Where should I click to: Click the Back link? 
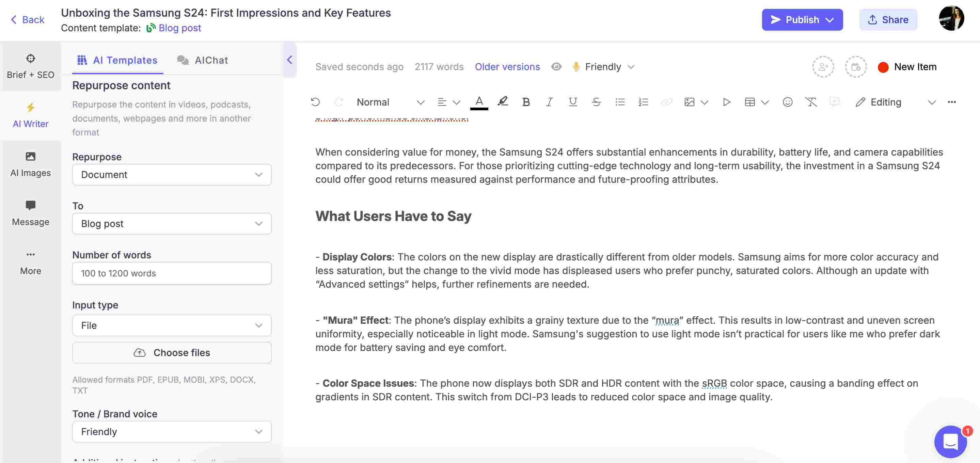pos(27,19)
